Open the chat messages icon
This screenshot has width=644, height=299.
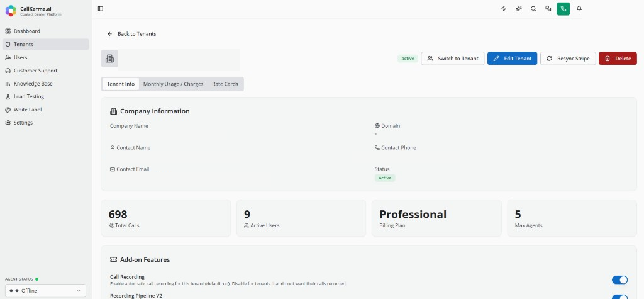point(548,9)
